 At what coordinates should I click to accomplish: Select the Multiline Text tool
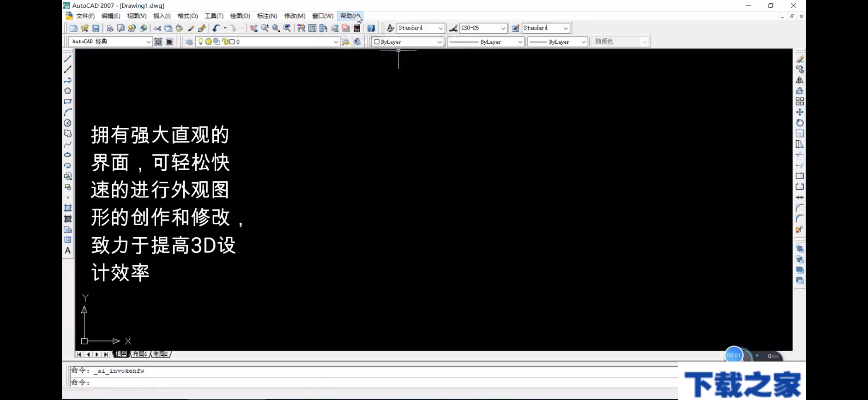(68, 251)
